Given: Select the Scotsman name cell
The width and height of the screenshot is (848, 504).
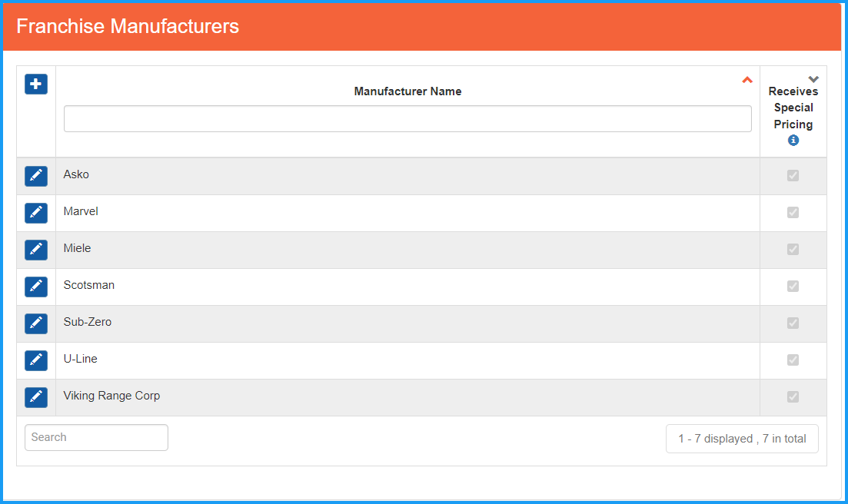Looking at the screenshot, I should (x=89, y=285).
